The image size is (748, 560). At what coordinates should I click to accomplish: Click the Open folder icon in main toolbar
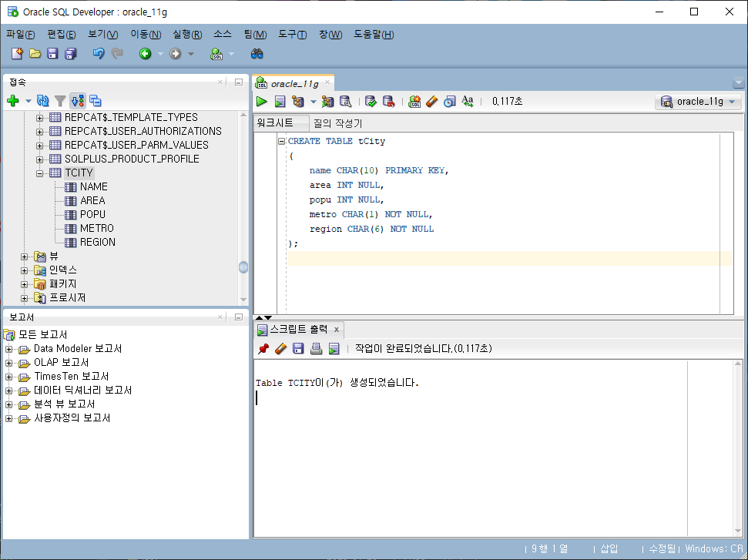(x=35, y=53)
